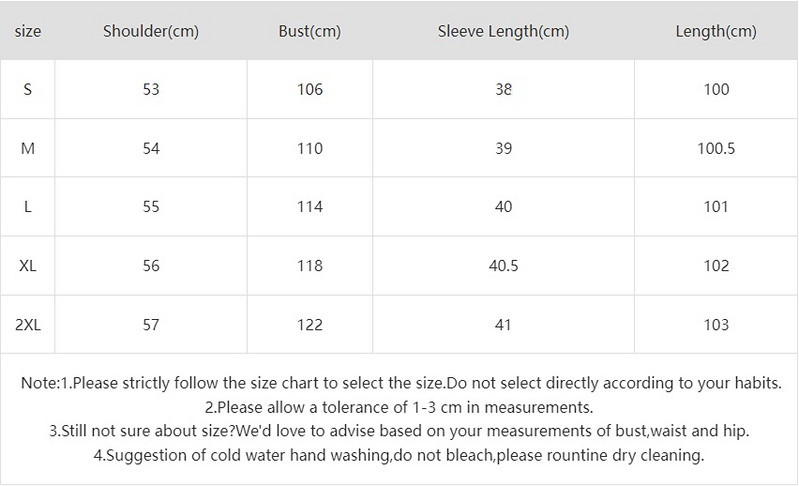Select the XL size row label
The width and height of the screenshot is (799, 486).
coord(28,266)
